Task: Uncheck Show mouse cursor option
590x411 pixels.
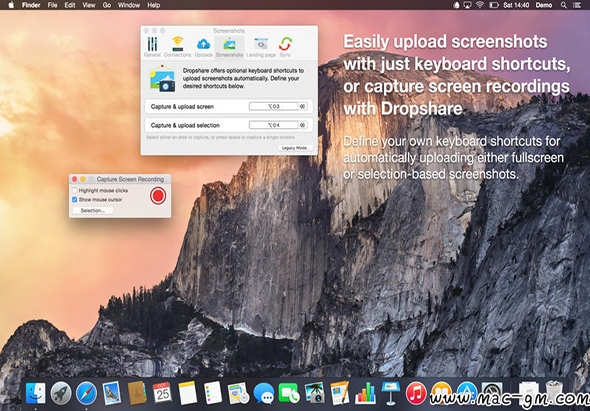Action: tap(75, 199)
